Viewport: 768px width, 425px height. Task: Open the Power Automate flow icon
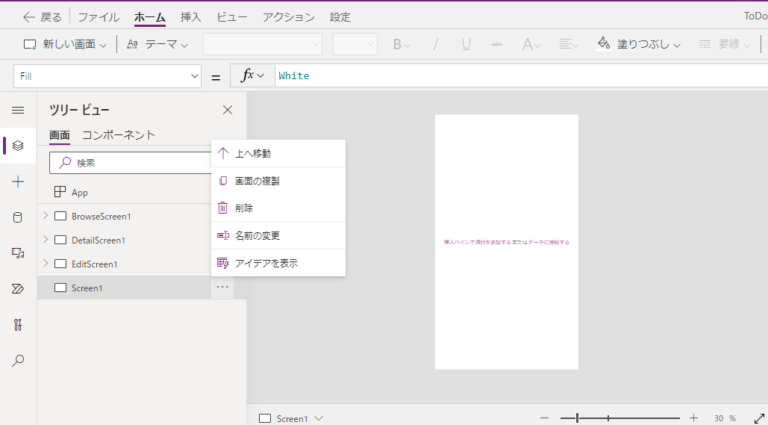(x=18, y=289)
